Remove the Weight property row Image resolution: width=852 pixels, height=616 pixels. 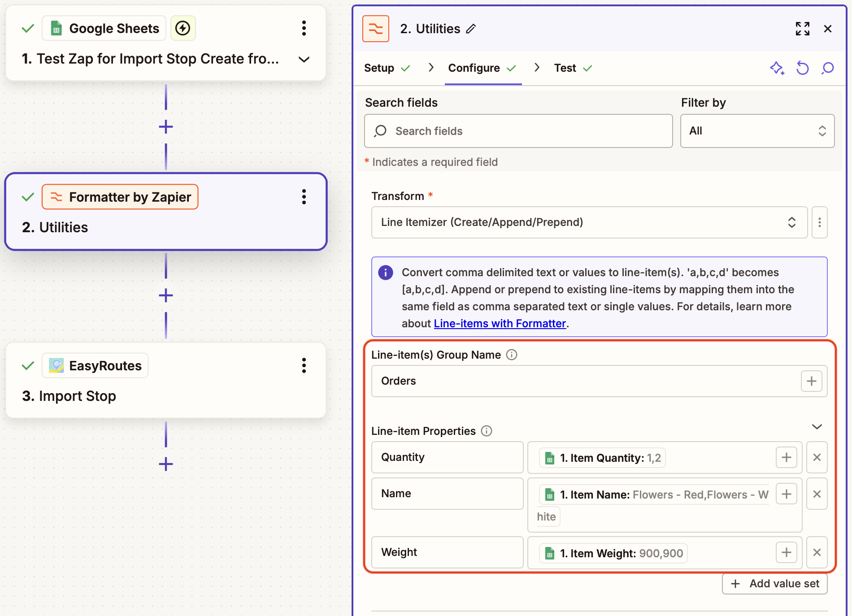[817, 552]
